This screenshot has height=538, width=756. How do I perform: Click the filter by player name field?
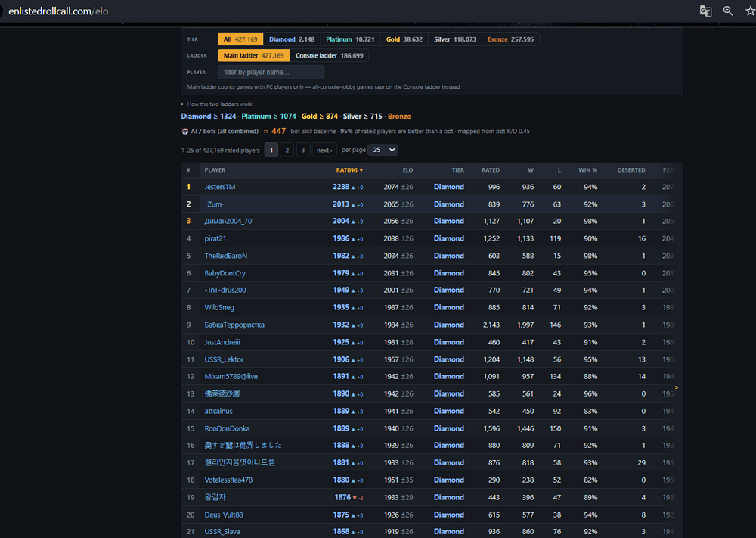pos(271,73)
